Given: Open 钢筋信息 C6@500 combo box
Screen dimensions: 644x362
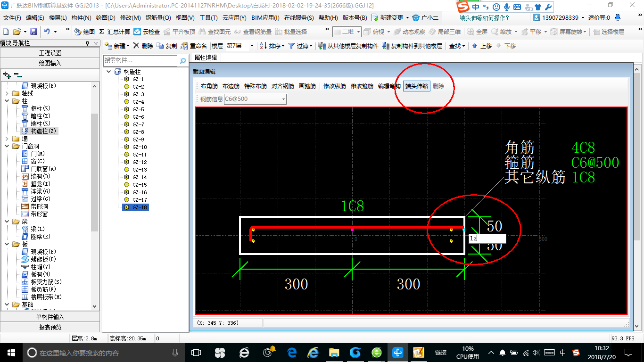Looking at the screenshot, I should point(255,99).
